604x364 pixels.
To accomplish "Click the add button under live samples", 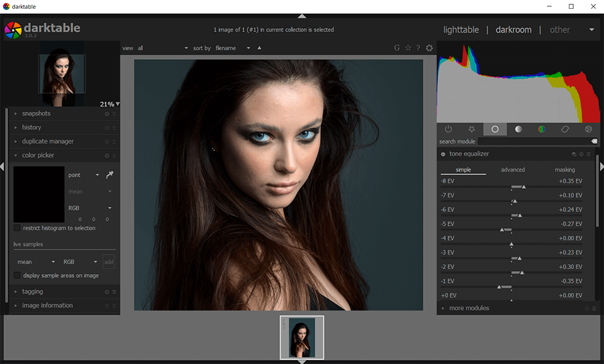I will point(108,262).
